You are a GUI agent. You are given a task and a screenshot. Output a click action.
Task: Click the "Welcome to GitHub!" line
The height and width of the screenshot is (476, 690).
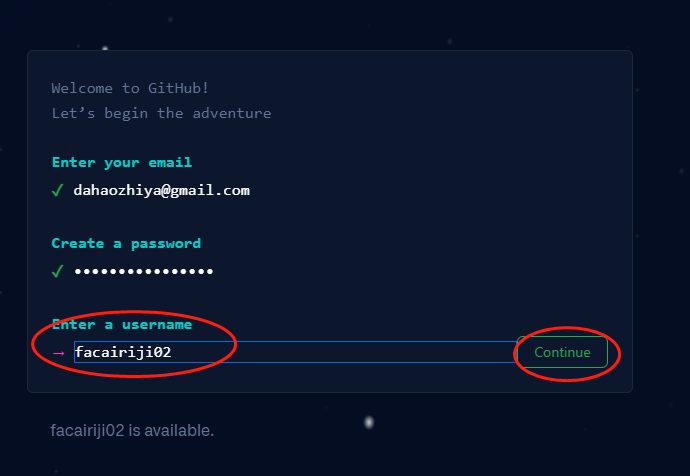click(x=130, y=88)
